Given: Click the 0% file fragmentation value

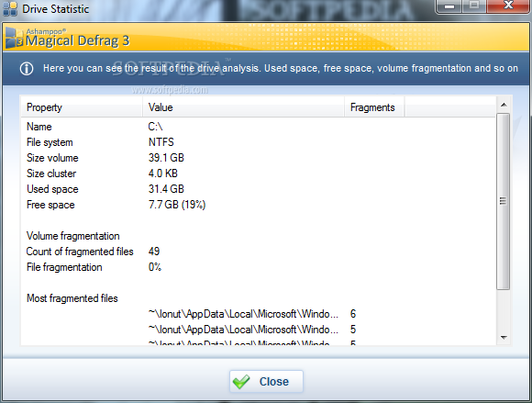Looking at the screenshot, I should tap(155, 267).
